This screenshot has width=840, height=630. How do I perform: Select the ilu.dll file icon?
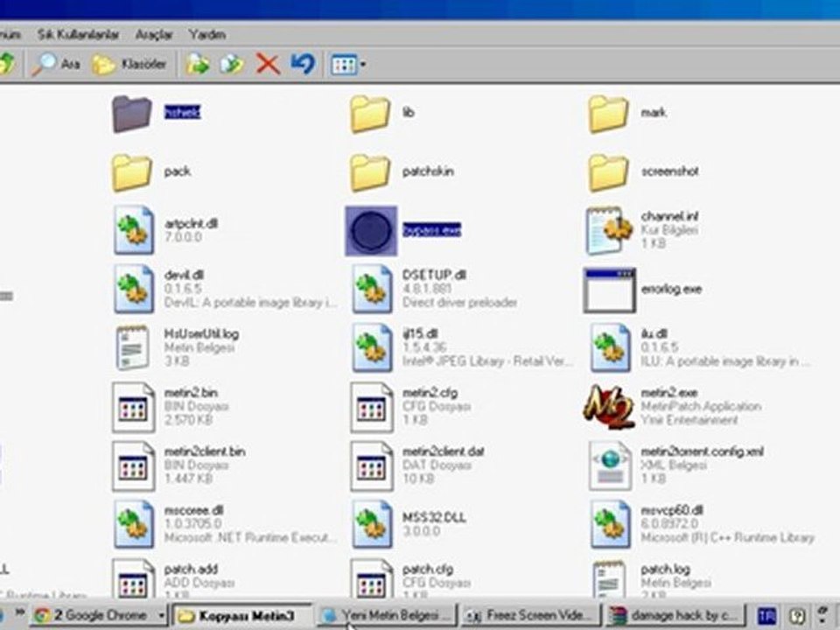610,348
